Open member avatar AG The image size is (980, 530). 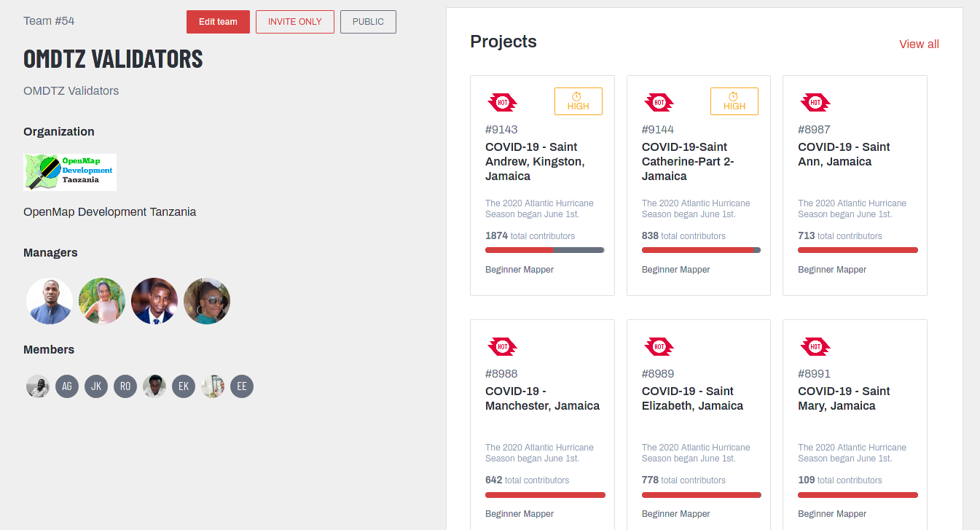[67, 386]
